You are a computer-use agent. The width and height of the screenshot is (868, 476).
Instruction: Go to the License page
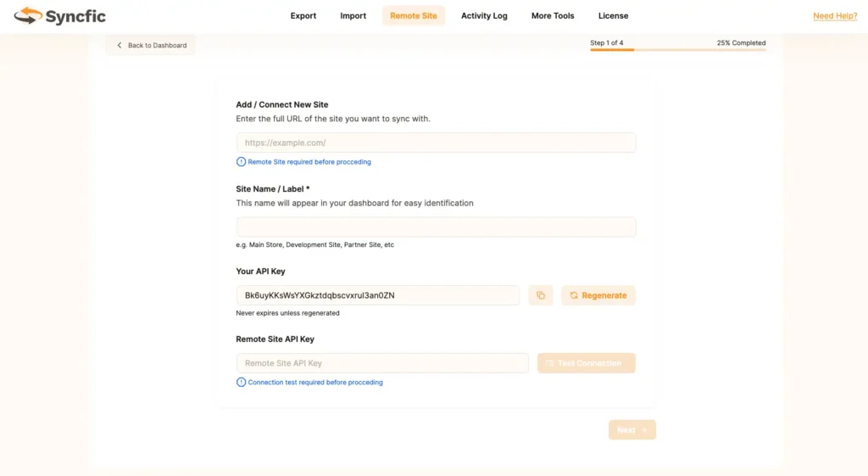(613, 16)
